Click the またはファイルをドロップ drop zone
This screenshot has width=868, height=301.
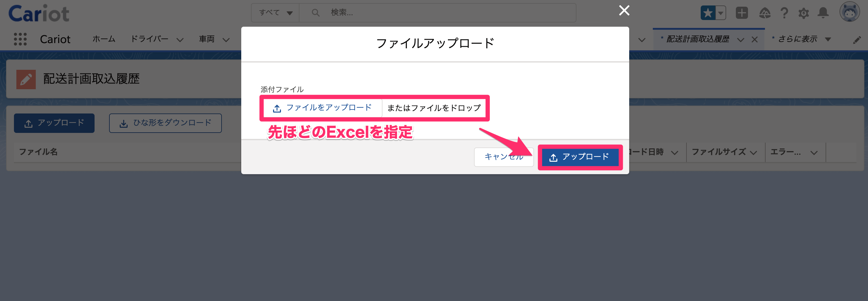[434, 108]
